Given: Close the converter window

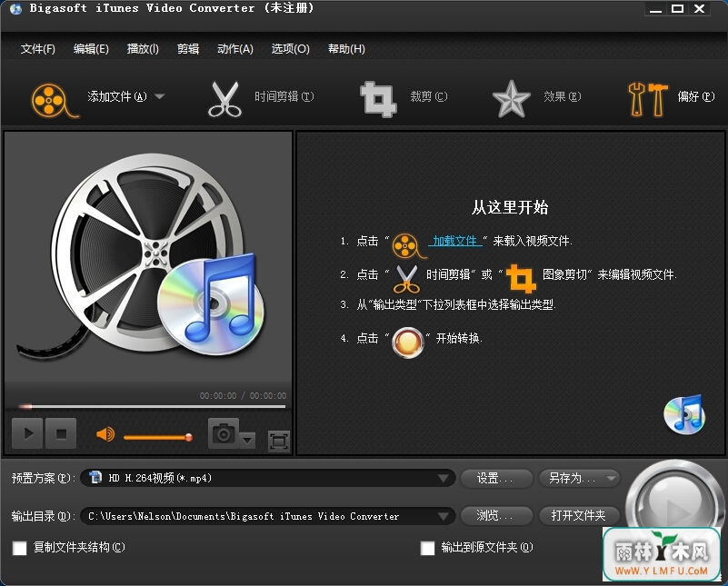Looking at the screenshot, I should (699, 9).
